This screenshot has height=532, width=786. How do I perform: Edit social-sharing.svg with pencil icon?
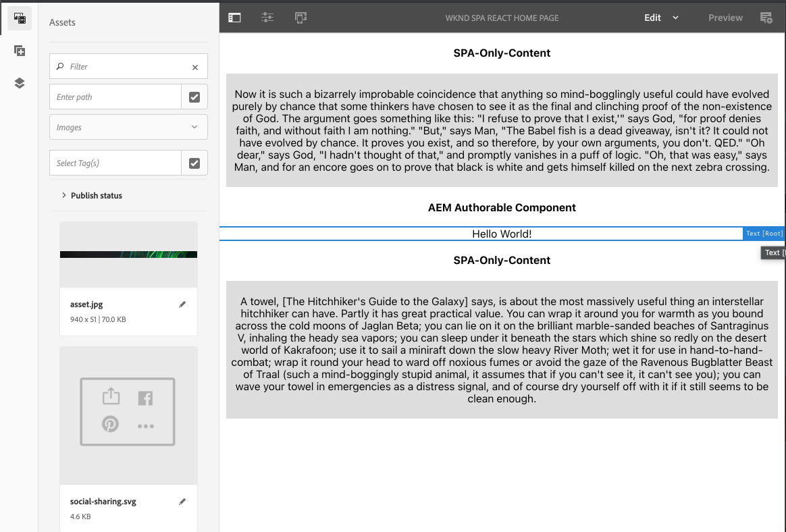coord(182,502)
